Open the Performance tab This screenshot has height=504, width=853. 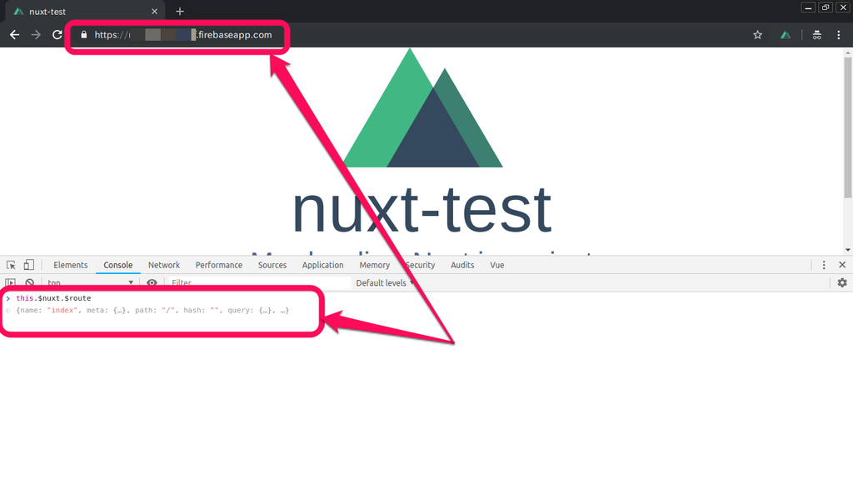219,265
